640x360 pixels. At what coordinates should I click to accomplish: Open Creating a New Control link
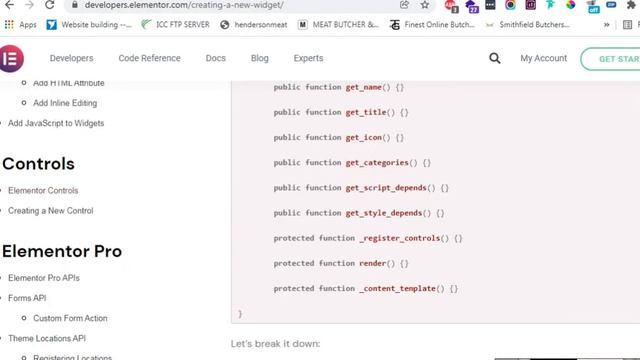click(x=51, y=211)
